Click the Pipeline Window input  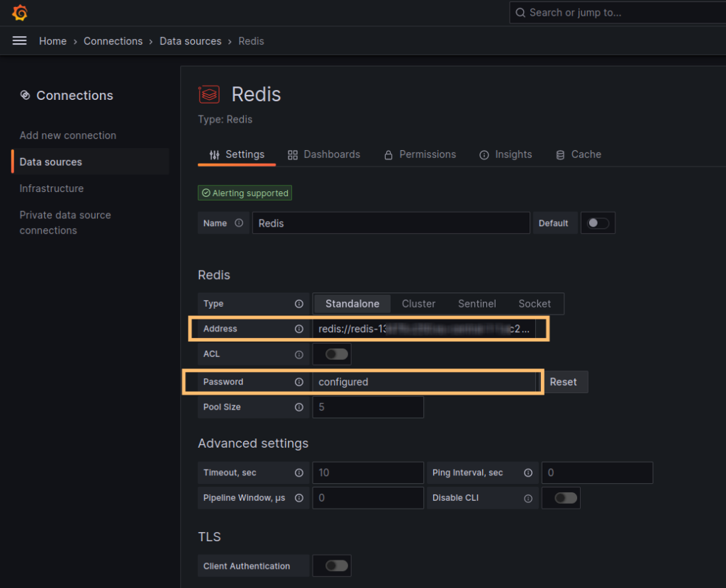[x=368, y=498]
